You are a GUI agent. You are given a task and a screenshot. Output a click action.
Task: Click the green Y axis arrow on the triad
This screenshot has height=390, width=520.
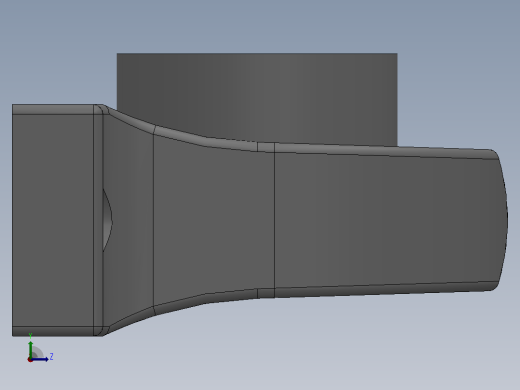[31, 349]
